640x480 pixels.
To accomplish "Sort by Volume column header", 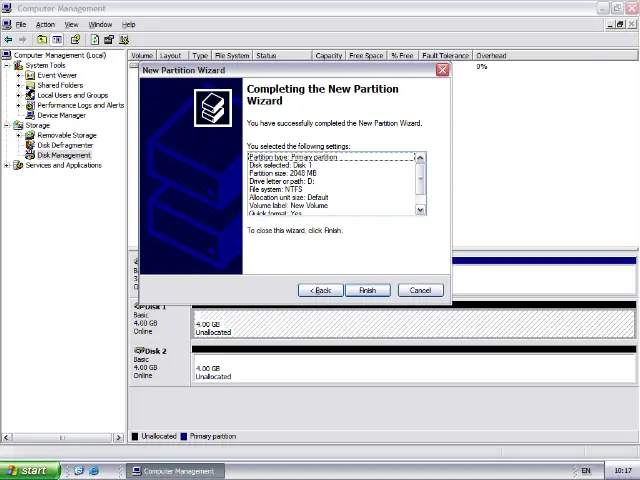I will [x=142, y=56].
